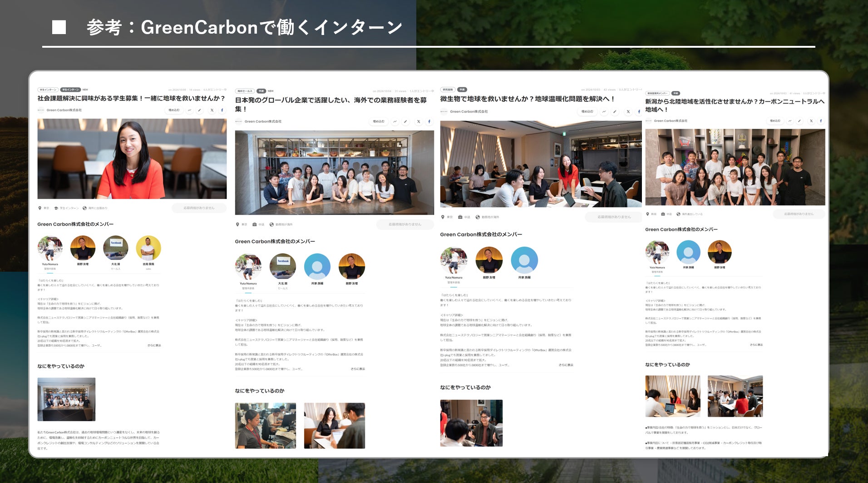Click the location pin icon under the 社会課題解決 photo

(x=40, y=208)
